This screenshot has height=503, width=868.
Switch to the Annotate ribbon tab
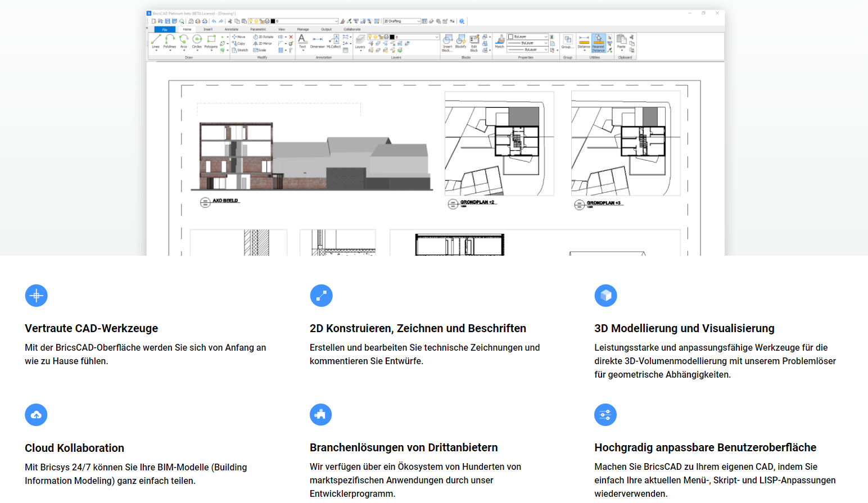point(232,29)
